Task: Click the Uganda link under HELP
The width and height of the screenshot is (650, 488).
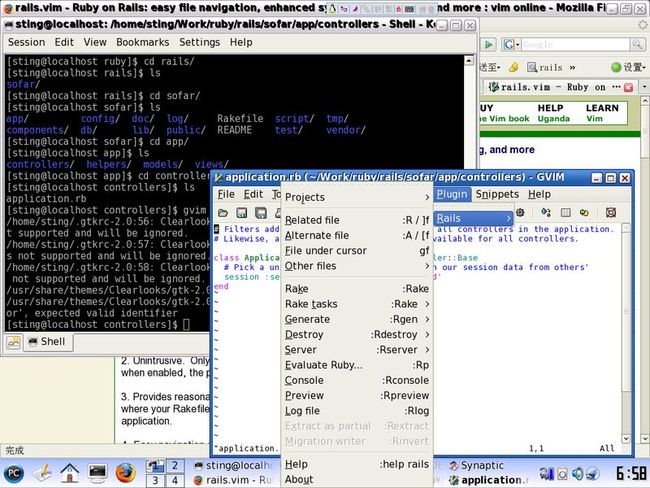Action: (553, 119)
